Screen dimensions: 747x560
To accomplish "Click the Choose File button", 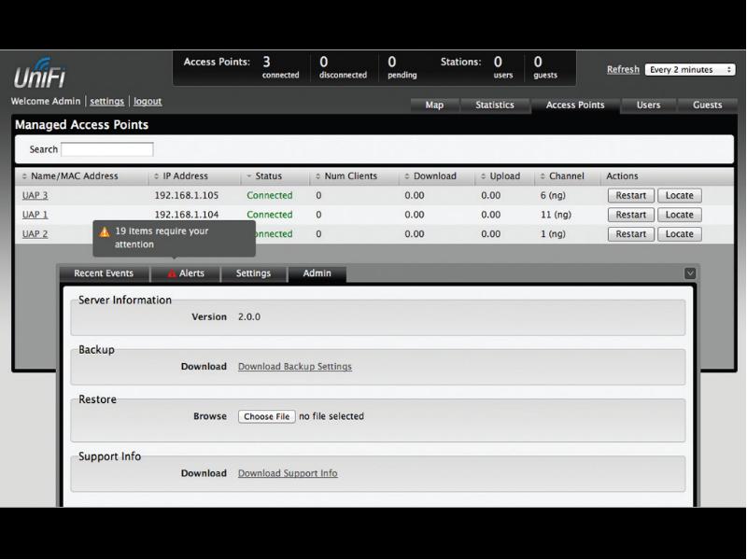I will [x=267, y=416].
